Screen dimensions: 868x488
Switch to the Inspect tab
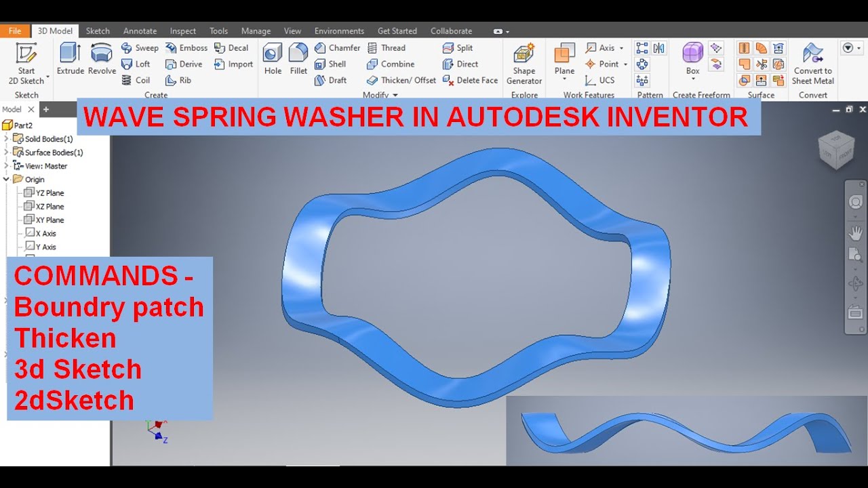183,31
